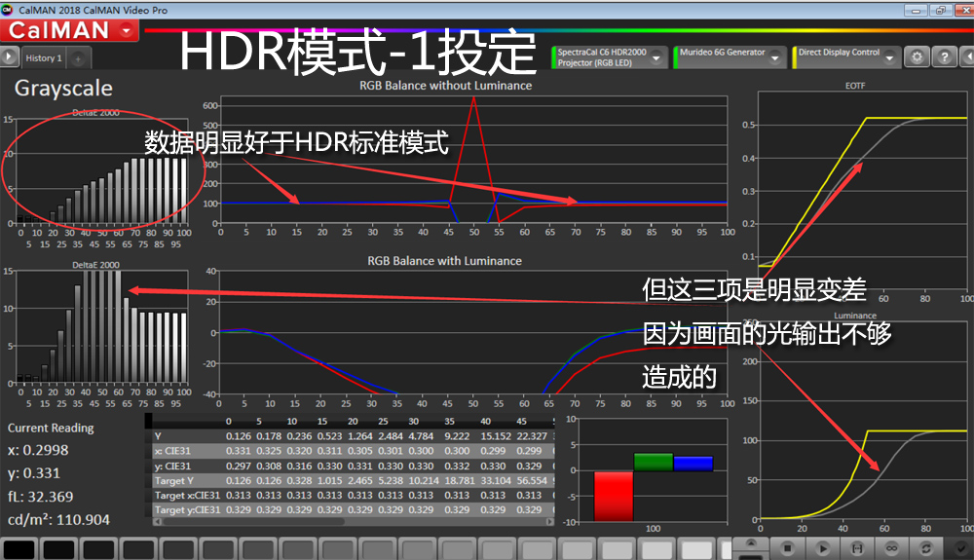974x560 pixels.
Task: Select the second darkest grayscale patch
Action: (59, 550)
